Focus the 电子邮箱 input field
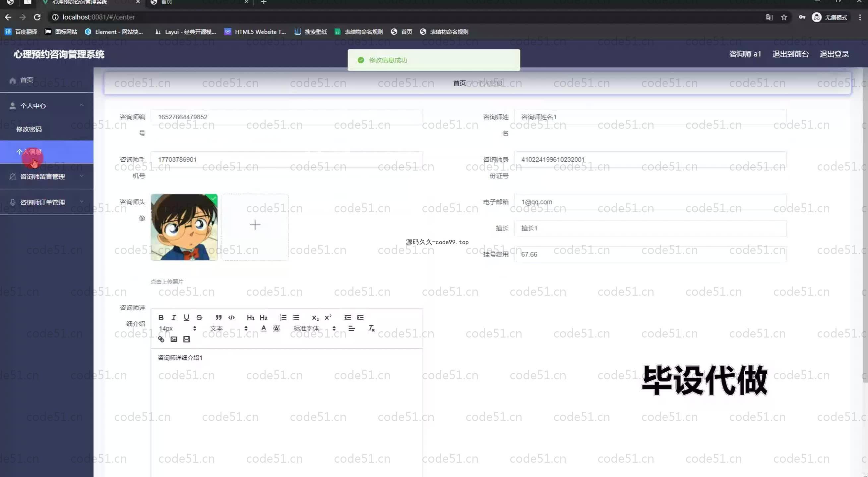The image size is (868, 477). pyautogui.click(x=650, y=202)
